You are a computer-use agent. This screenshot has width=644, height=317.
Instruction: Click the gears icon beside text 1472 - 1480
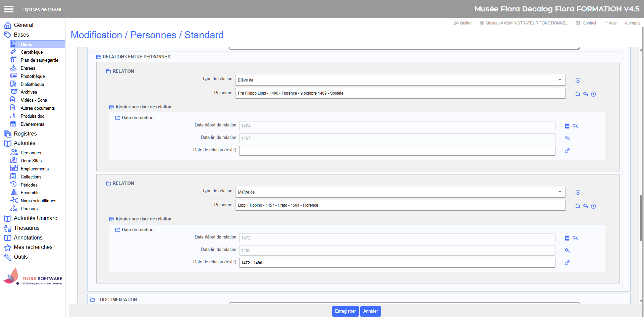[x=567, y=263]
